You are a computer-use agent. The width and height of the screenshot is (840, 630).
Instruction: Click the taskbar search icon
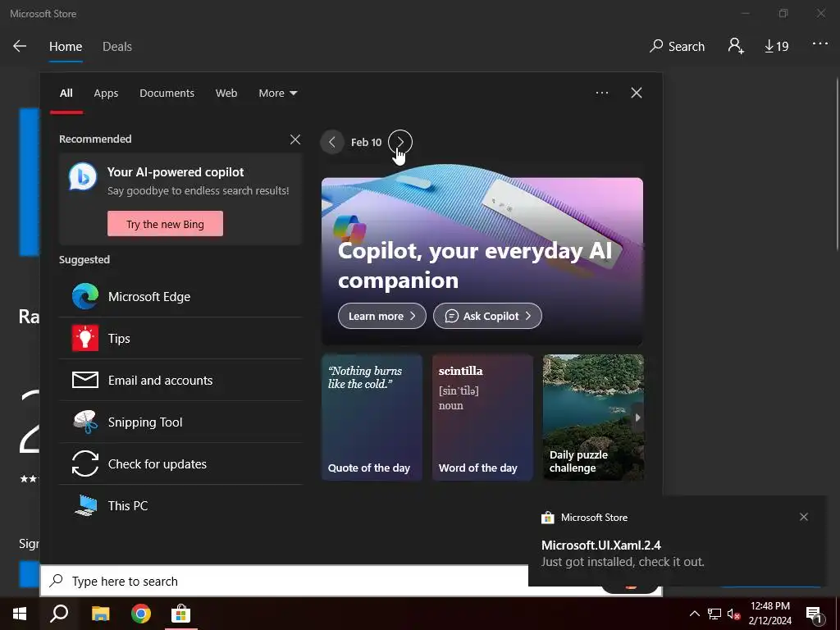(59, 614)
